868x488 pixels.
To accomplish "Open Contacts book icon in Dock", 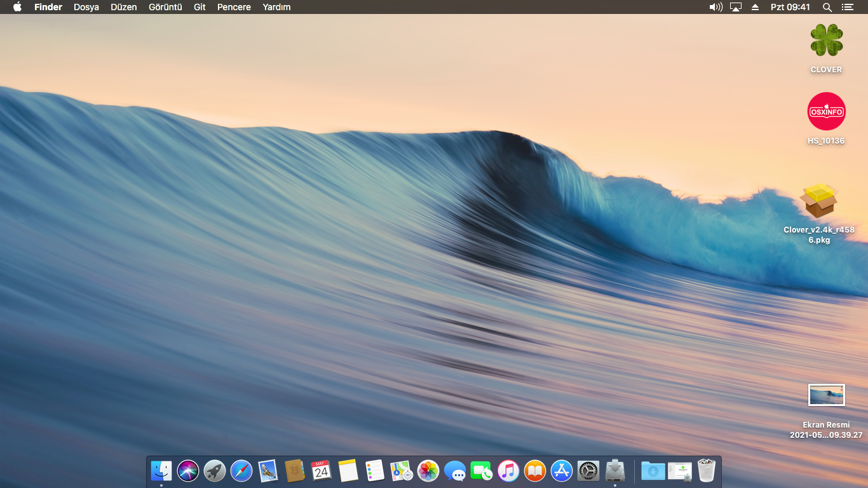I will (295, 471).
